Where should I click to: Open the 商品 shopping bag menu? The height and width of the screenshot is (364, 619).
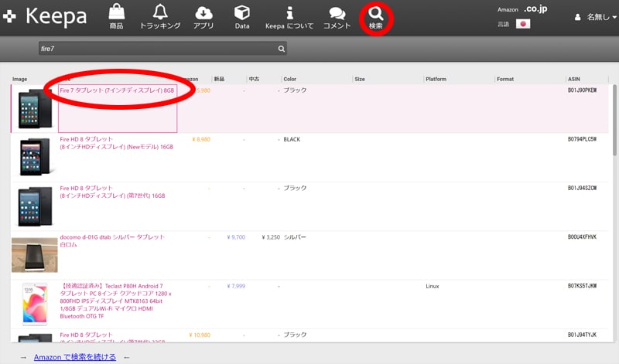(x=117, y=16)
